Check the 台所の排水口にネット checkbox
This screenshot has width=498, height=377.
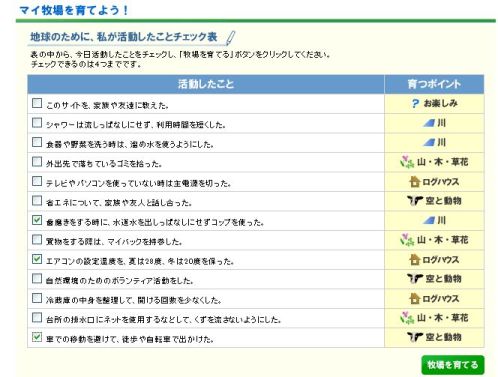tap(37, 317)
